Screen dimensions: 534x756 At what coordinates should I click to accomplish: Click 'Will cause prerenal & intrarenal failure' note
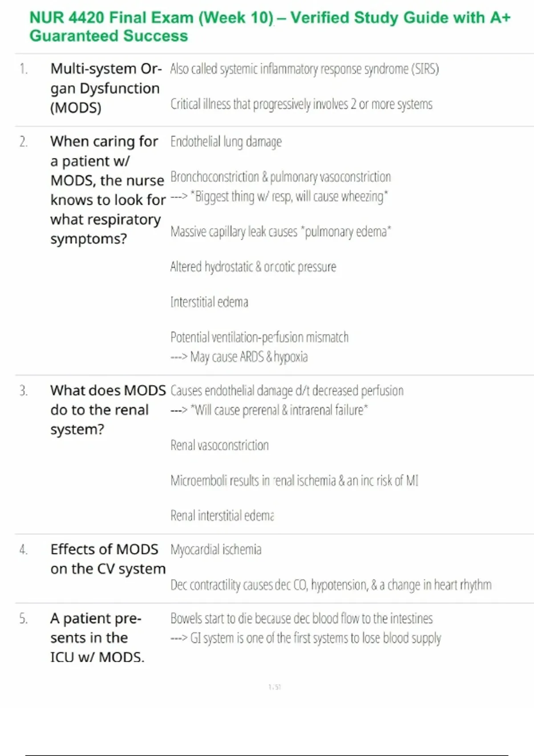(x=269, y=410)
